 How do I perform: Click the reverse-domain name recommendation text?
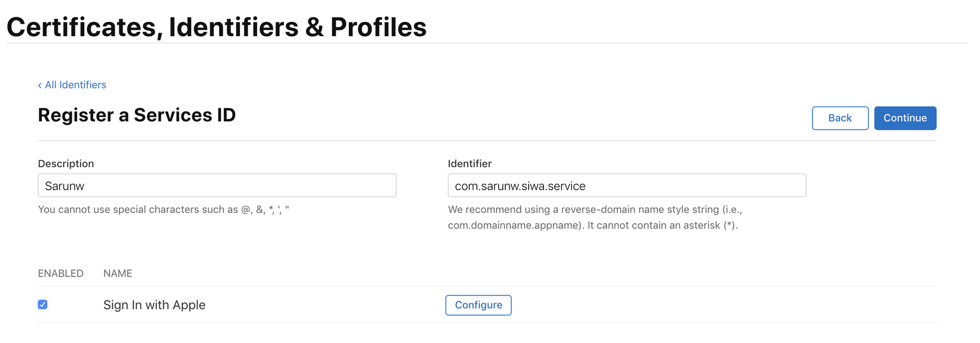click(x=594, y=217)
